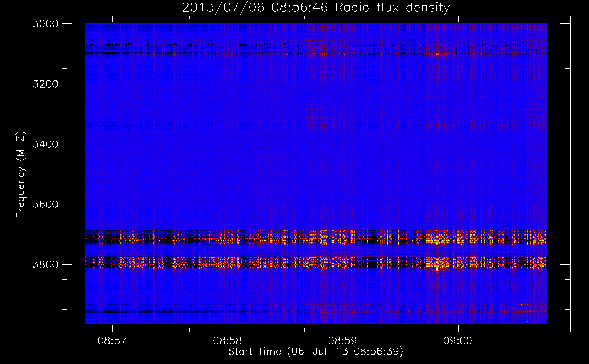
Task: Click the 3000 frequency tick label
Action: [x=46, y=24]
